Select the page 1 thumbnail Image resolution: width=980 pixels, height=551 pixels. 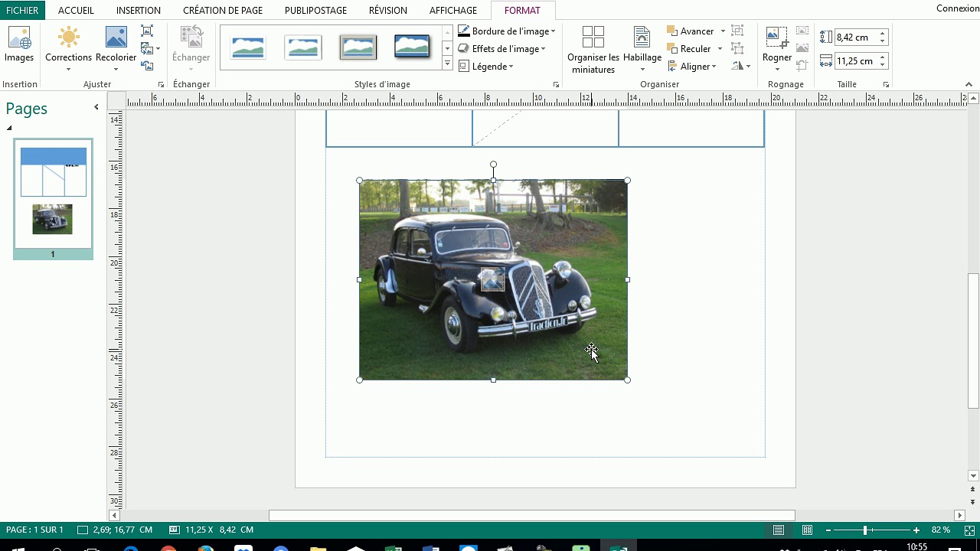pos(53,195)
